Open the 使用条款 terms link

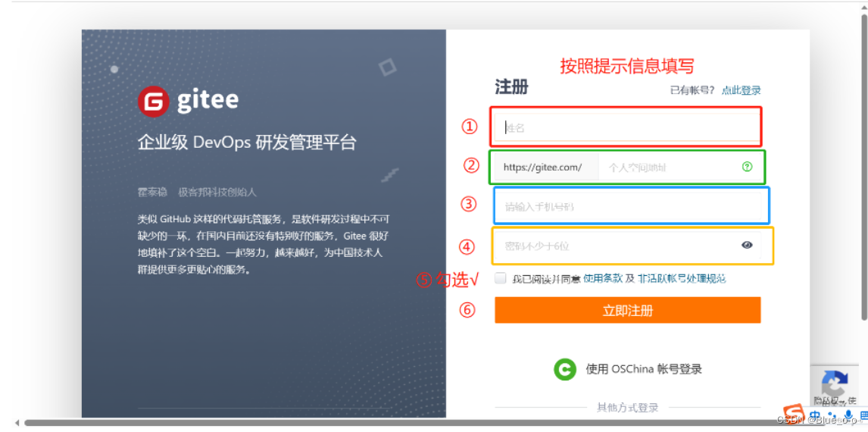(604, 278)
